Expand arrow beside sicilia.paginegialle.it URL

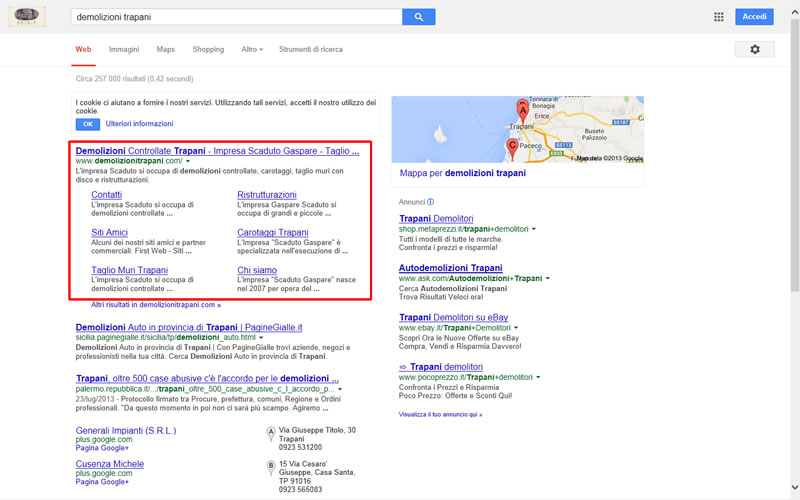(x=261, y=338)
